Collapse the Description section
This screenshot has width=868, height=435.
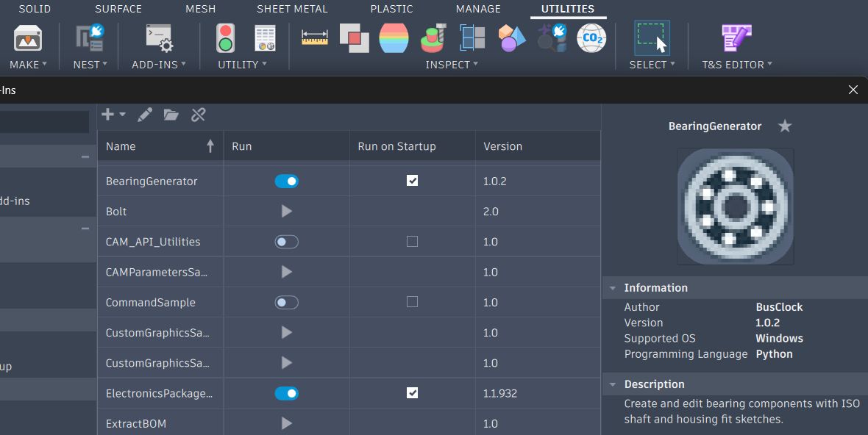click(x=613, y=384)
